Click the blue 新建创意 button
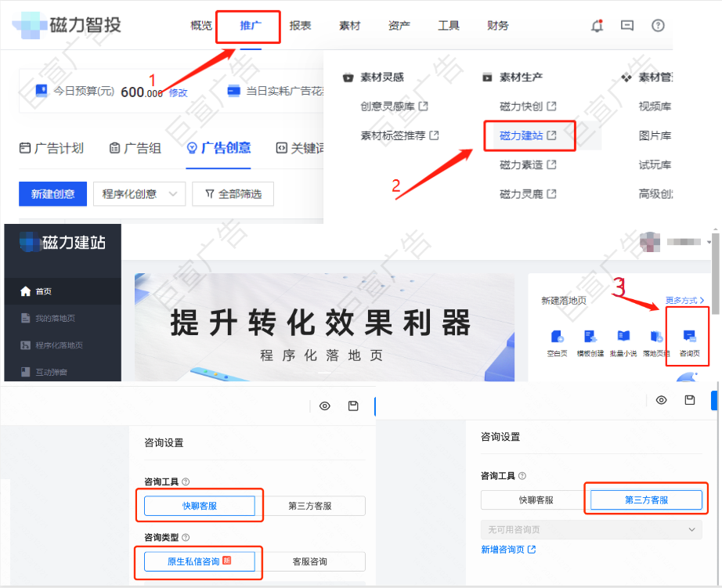This screenshot has height=588, width=722. point(52,193)
